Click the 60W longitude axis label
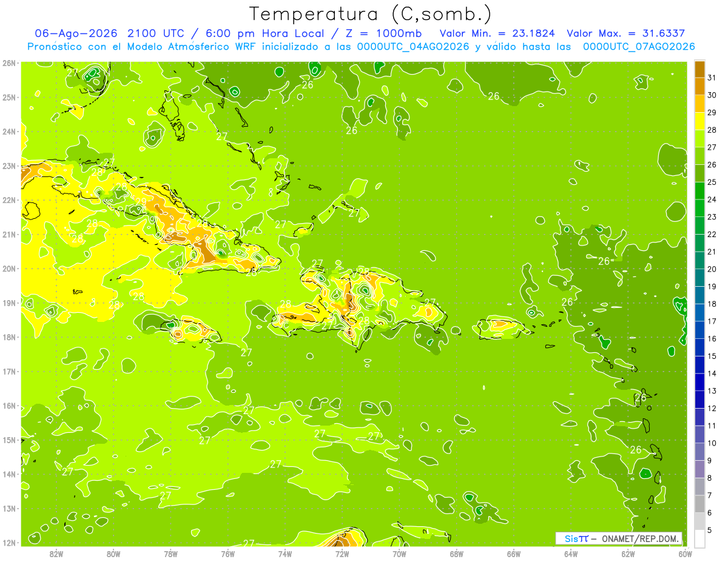Image resolution: width=728 pixels, height=562 pixels. point(686,553)
